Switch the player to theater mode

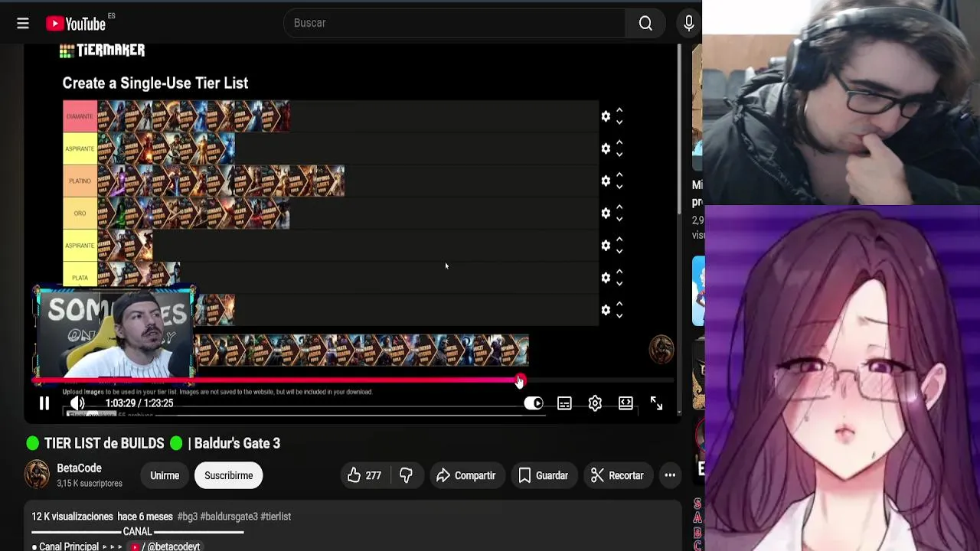point(626,403)
